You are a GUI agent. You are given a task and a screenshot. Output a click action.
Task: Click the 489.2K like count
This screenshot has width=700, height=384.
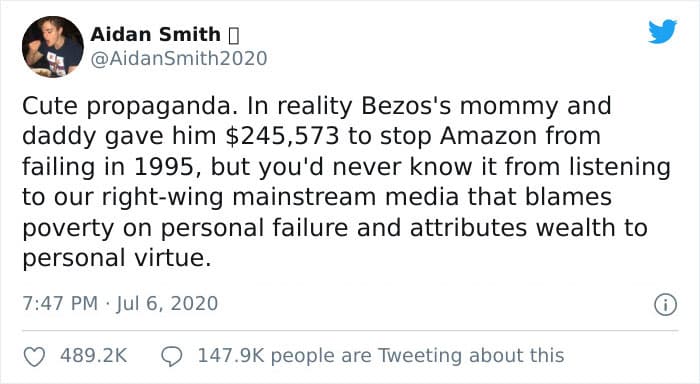click(94, 356)
